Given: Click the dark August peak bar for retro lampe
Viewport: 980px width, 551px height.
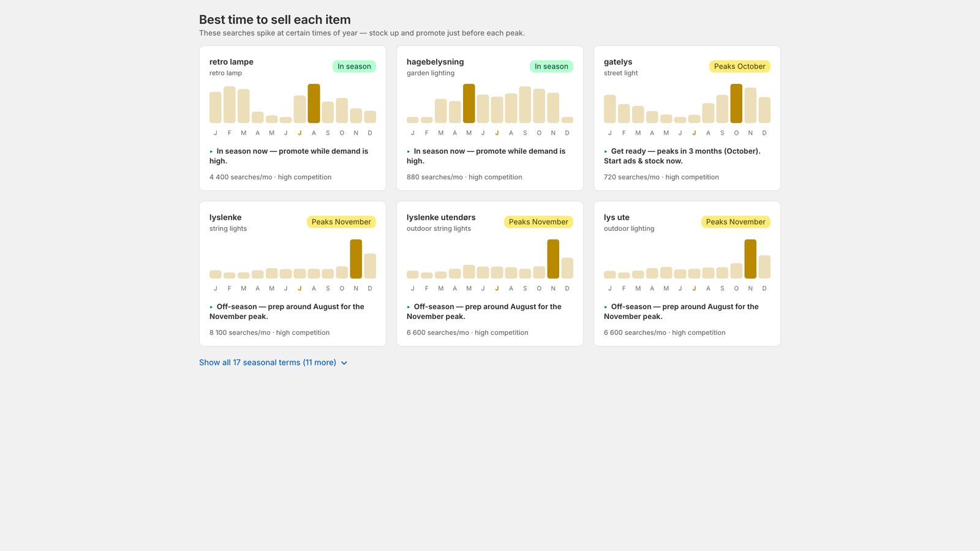Looking at the screenshot, I should (x=314, y=103).
